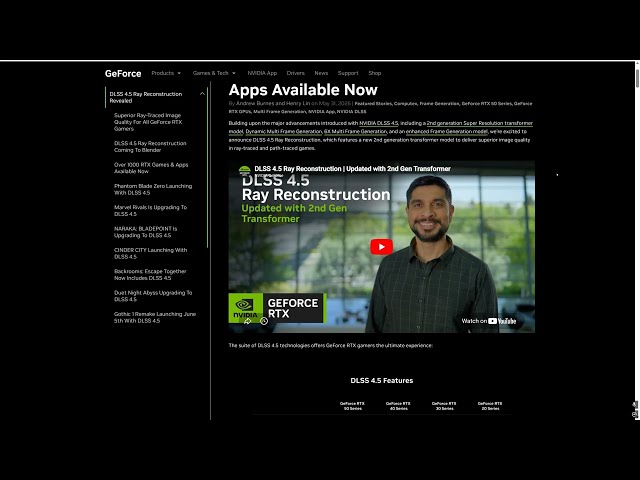640x480 pixels.
Task: Click the Watch Later clock icon
Action: (x=264, y=321)
